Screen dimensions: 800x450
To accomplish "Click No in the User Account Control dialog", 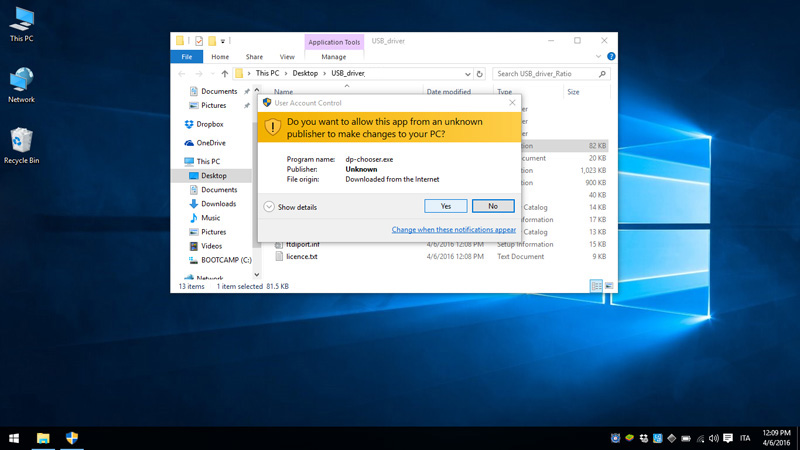I will coord(493,206).
